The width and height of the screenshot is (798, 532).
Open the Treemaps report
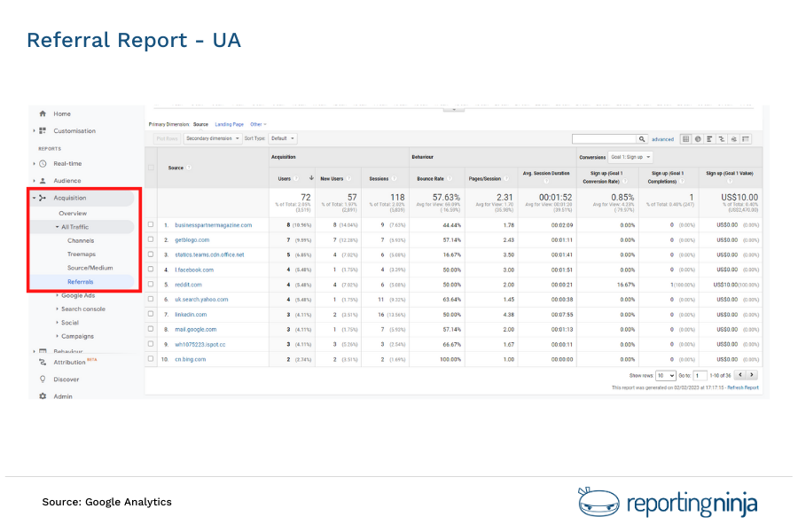pyautogui.click(x=82, y=254)
